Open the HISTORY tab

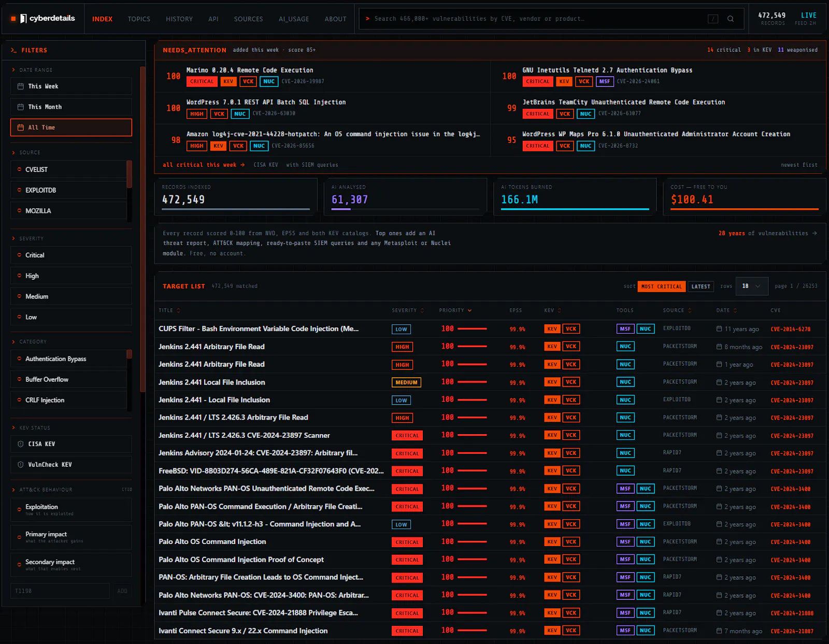(x=179, y=19)
